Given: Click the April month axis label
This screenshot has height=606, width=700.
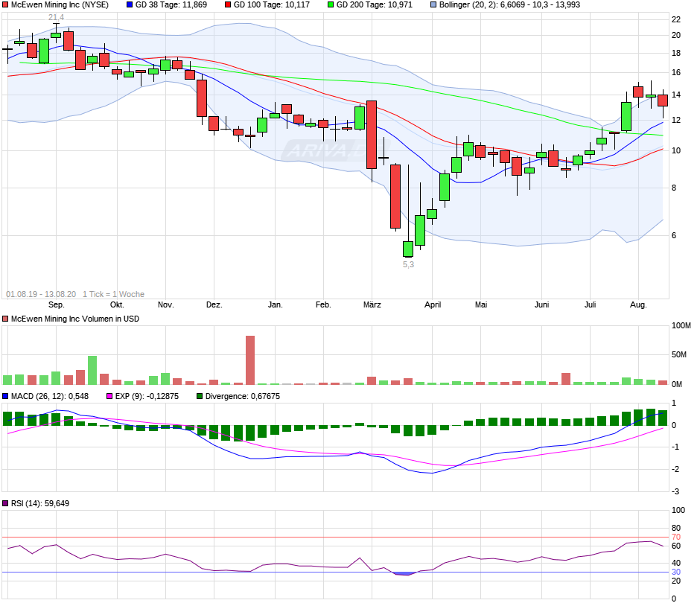Looking at the screenshot, I should pos(433,304).
